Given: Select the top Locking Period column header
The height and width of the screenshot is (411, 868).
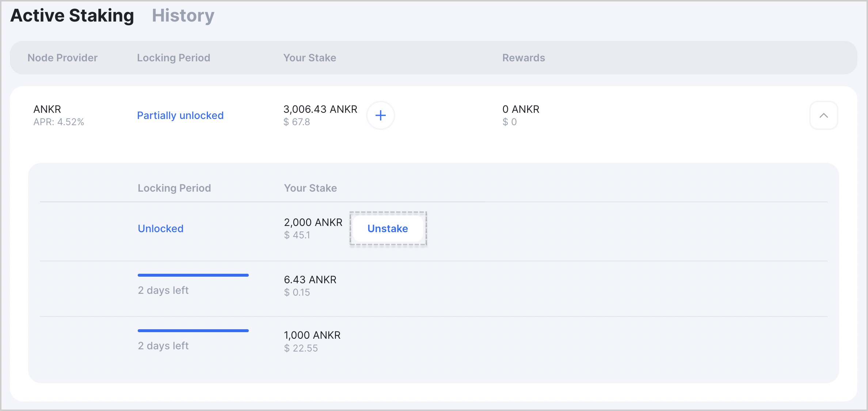Looking at the screenshot, I should click(x=174, y=58).
